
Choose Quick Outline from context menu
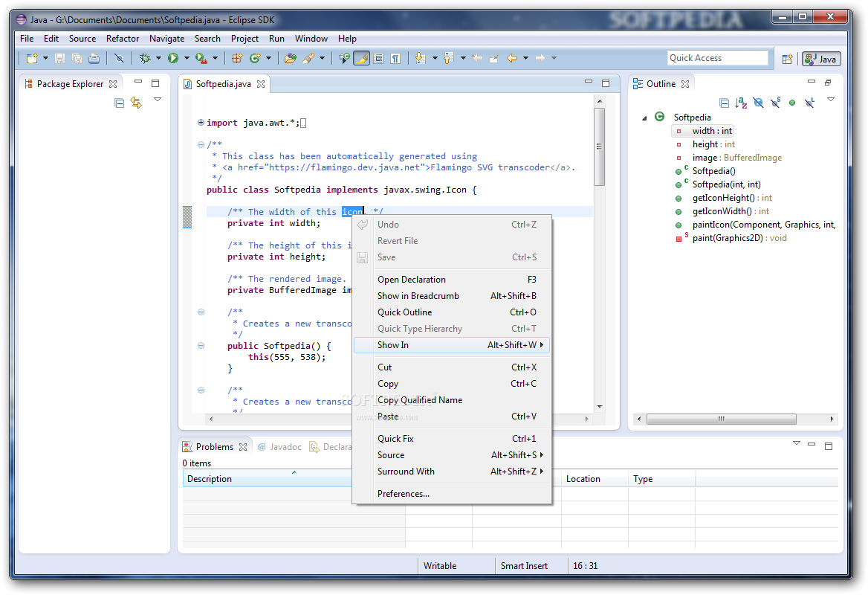pos(453,312)
